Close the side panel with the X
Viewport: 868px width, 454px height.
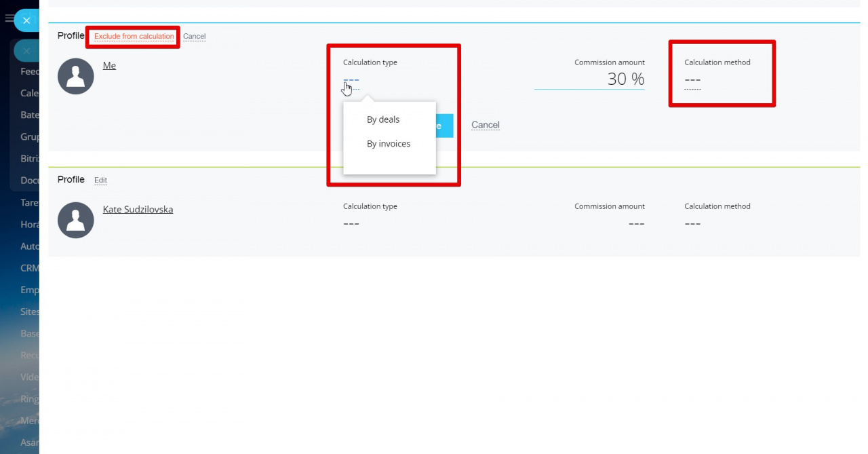(x=26, y=20)
